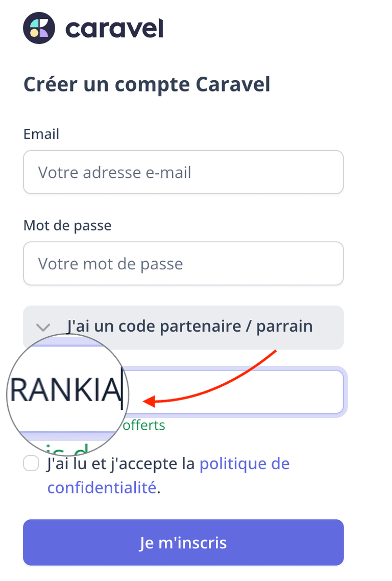
Task: Click the chevron on the partner code section
Action: pyautogui.click(x=43, y=328)
